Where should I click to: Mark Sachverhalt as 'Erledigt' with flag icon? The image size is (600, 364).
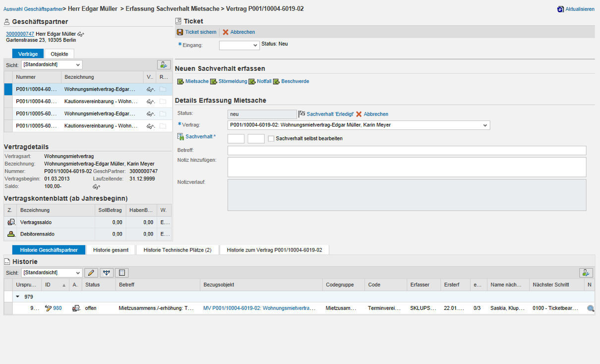tap(302, 114)
